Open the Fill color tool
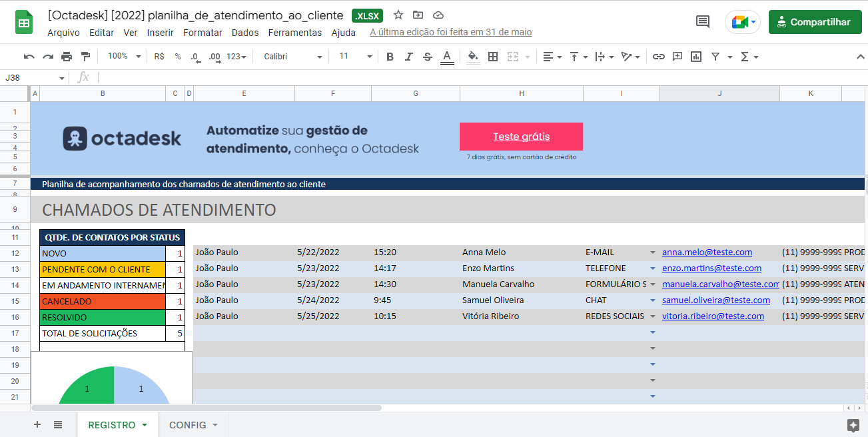Viewport: 868px width, 437px height. point(472,57)
